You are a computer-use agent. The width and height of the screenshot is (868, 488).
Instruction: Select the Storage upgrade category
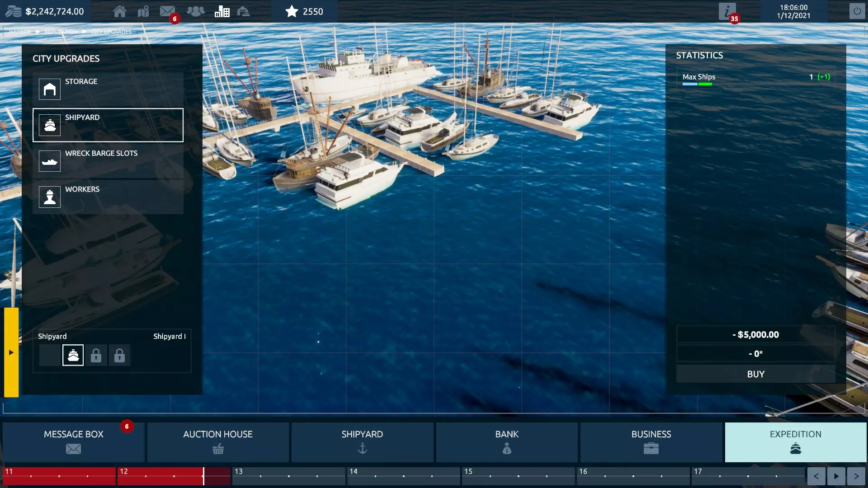[x=108, y=89]
